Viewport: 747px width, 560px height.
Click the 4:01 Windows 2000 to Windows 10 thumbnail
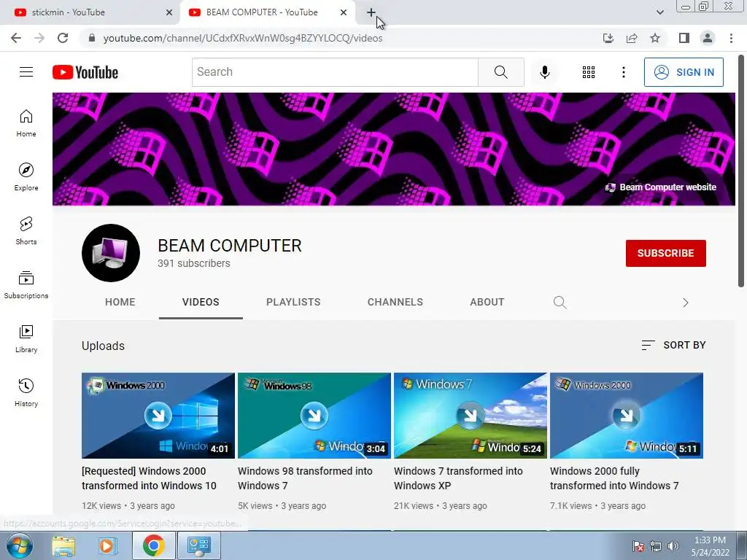158,415
